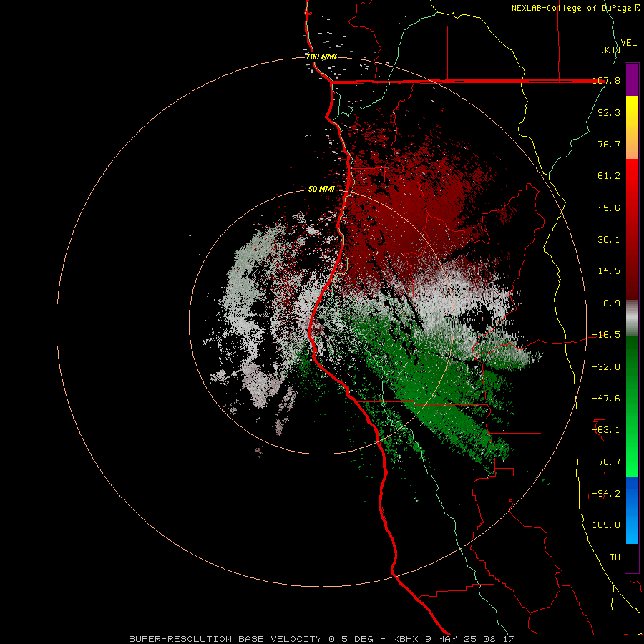Pick the purple segment of the color bar
This screenshot has height=644, width=644.
coord(632,79)
